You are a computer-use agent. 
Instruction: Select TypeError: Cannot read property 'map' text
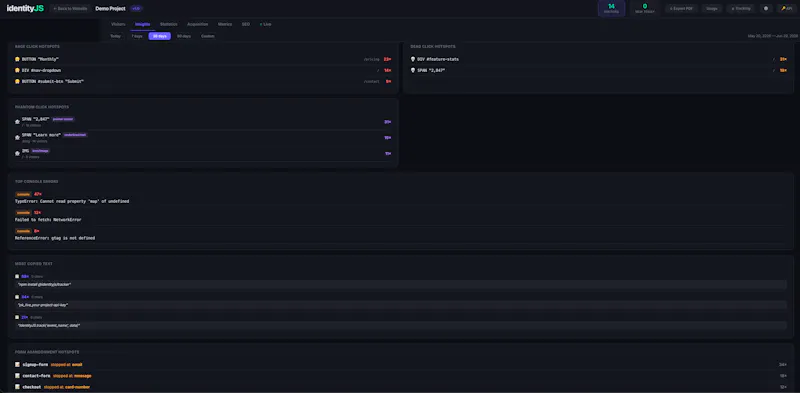(72, 202)
